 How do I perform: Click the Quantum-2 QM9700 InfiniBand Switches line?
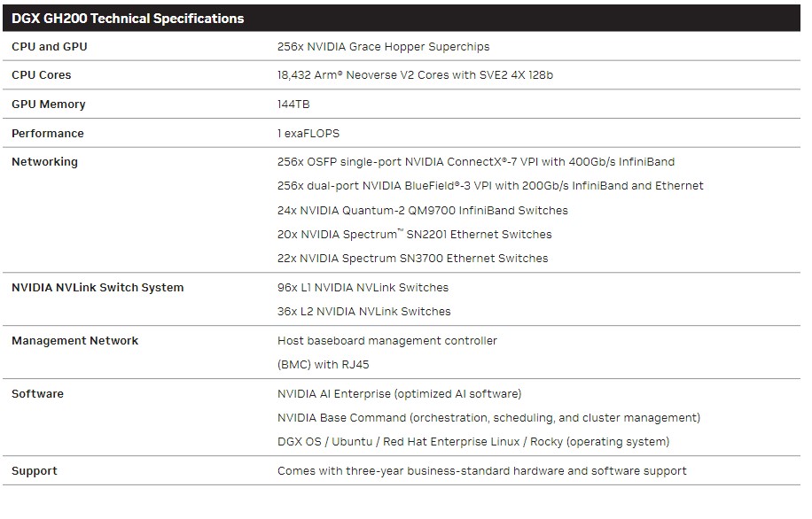tap(423, 211)
